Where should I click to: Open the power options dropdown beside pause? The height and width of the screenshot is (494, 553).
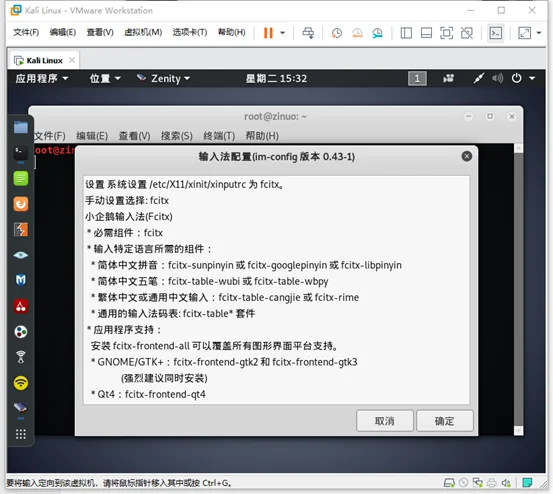pos(282,33)
